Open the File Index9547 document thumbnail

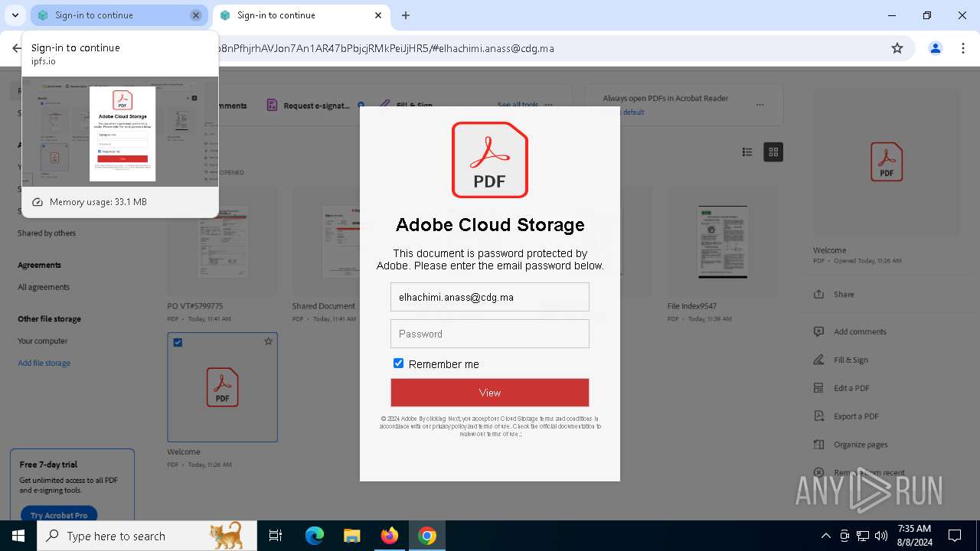point(722,242)
